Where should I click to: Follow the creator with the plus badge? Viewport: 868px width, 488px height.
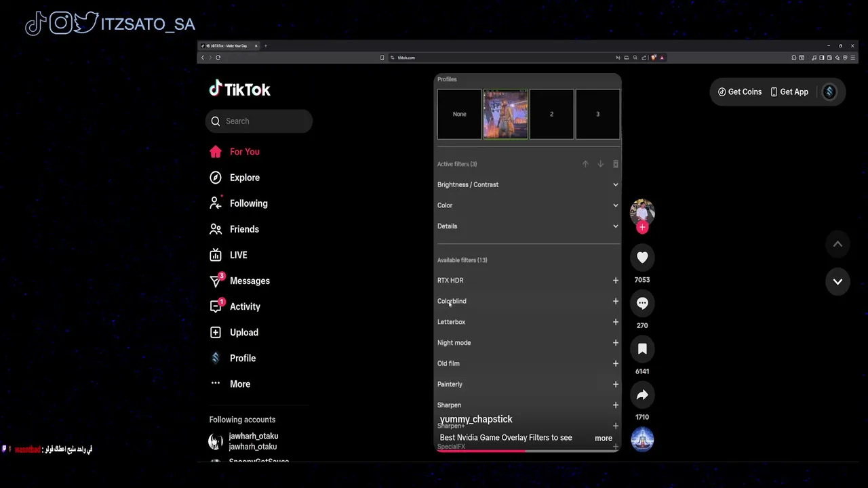pos(642,228)
